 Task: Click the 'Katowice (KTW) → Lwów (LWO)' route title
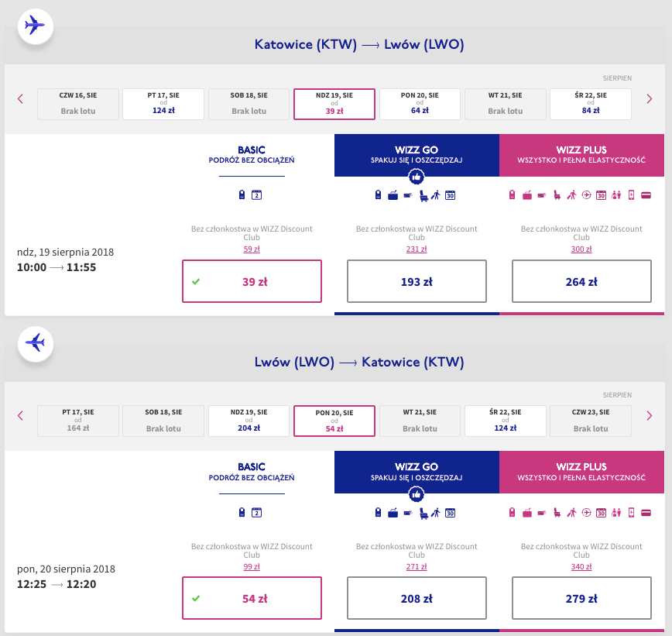(x=359, y=44)
